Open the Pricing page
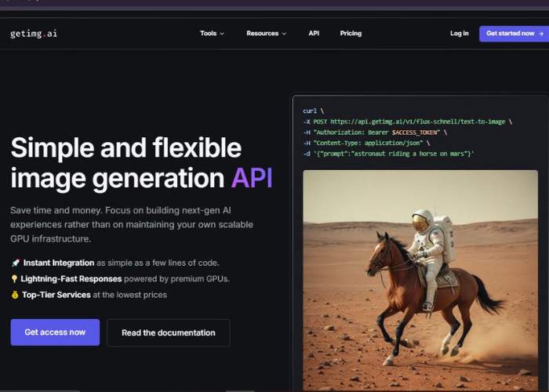 tap(351, 33)
